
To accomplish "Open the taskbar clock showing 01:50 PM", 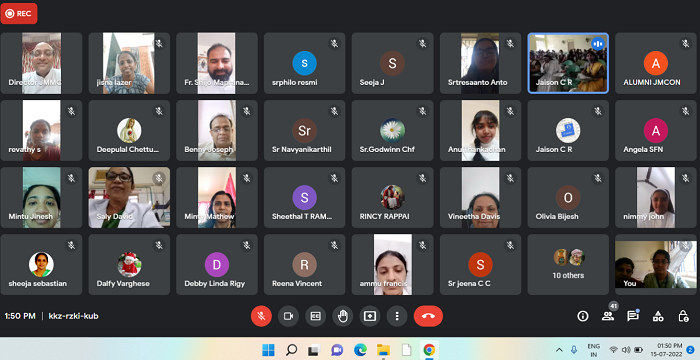I will [670, 350].
